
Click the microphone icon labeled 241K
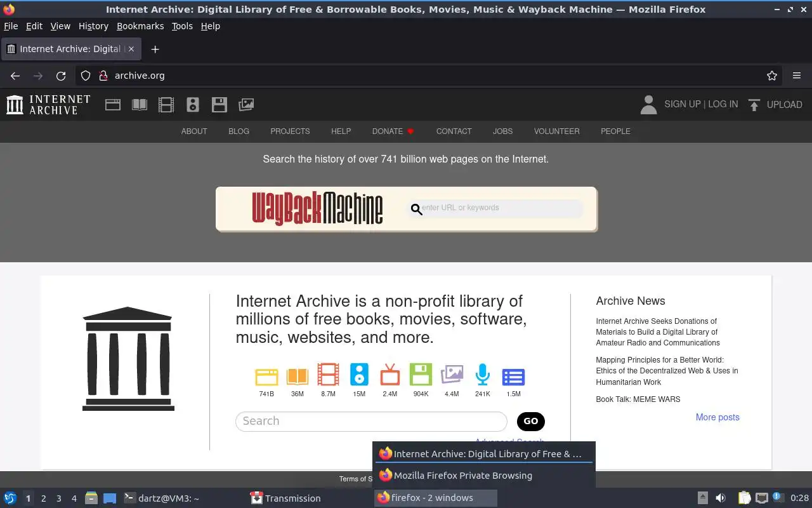pyautogui.click(x=483, y=375)
